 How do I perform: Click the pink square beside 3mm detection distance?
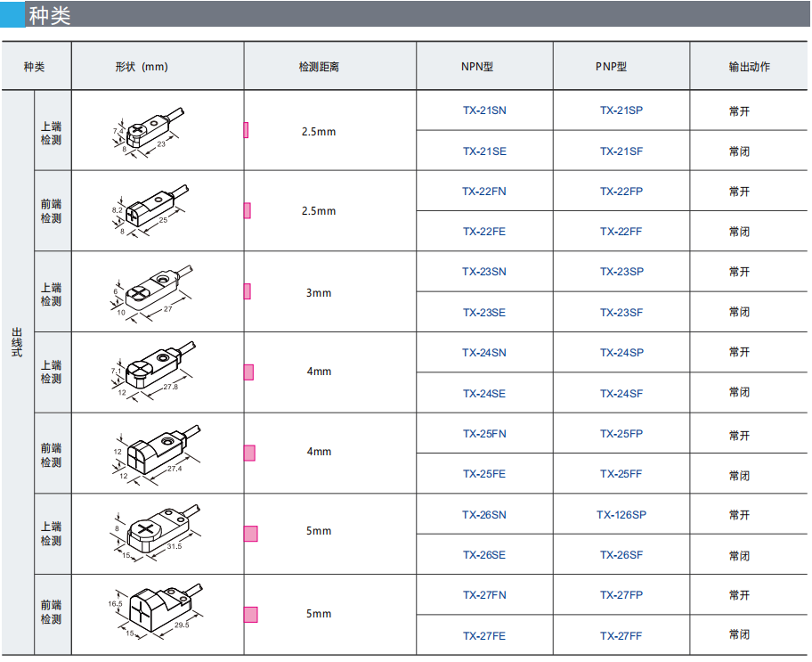247,291
